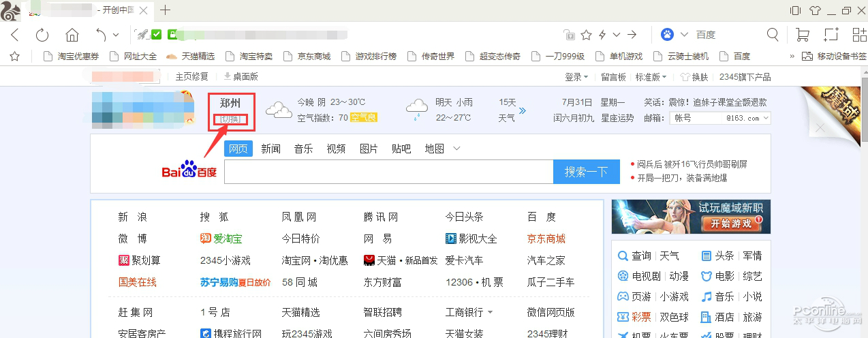Select the 贴吧 search tab
The image size is (868, 338).
pyautogui.click(x=401, y=149)
